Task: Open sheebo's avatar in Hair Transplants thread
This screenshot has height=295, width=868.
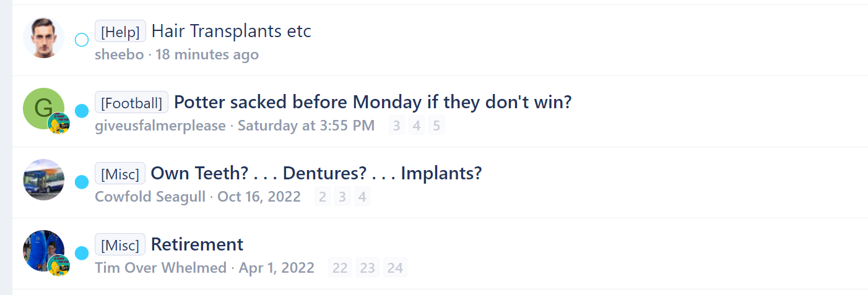Action: coord(43,38)
